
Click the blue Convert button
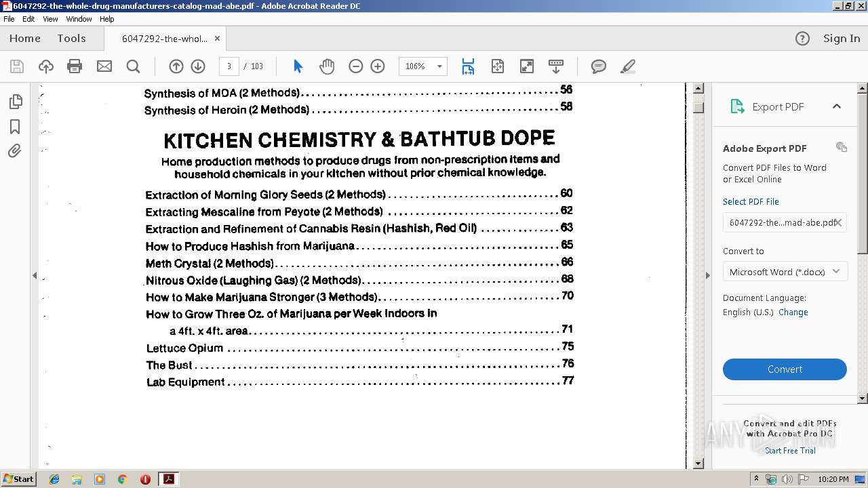[785, 369]
